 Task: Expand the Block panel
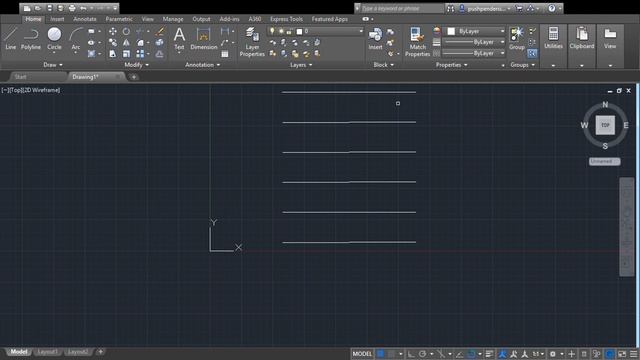point(384,65)
